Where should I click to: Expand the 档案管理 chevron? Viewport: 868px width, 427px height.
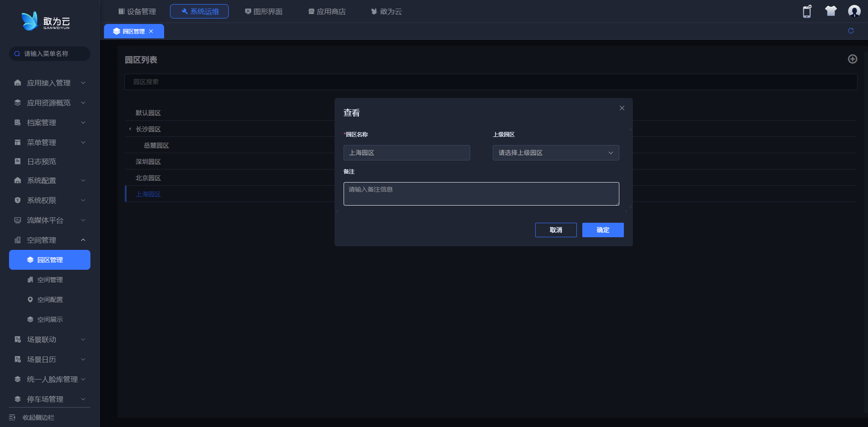83,122
